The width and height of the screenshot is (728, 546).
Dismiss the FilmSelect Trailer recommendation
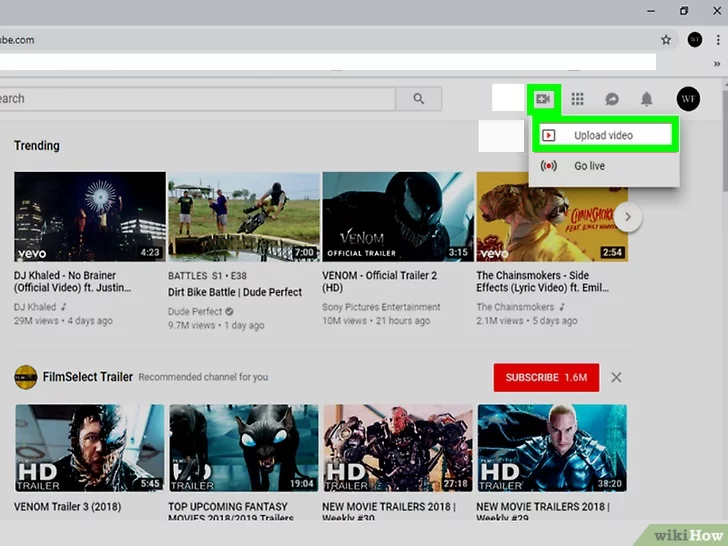[x=616, y=377]
